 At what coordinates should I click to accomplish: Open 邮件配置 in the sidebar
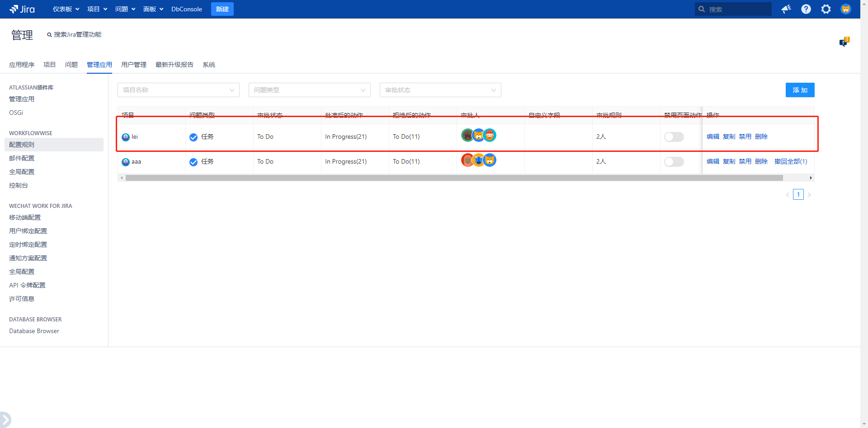pyautogui.click(x=22, y=158)
